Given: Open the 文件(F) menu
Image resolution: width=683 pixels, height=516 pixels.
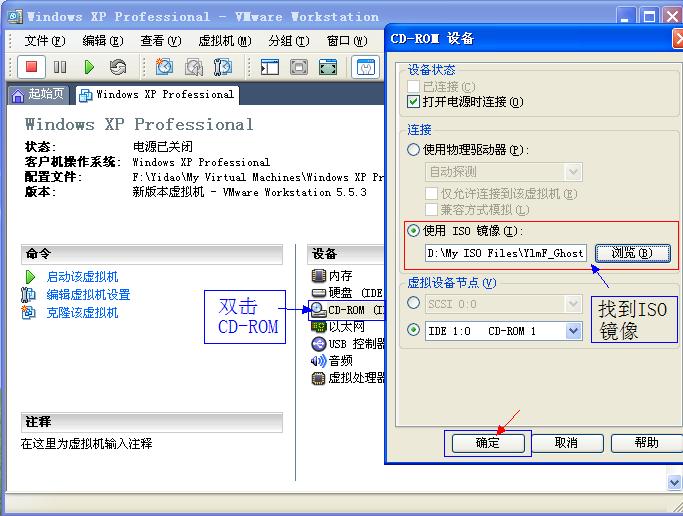Looking at the screenshot, I should [45, 41].
